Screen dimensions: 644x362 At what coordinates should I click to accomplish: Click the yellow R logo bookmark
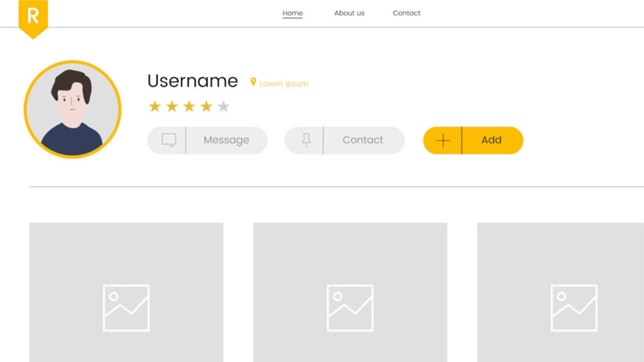point(33,16)
